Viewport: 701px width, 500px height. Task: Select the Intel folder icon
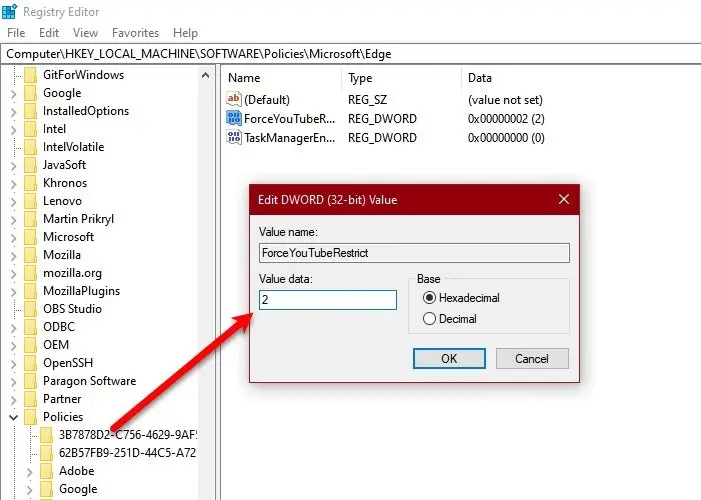30,129
